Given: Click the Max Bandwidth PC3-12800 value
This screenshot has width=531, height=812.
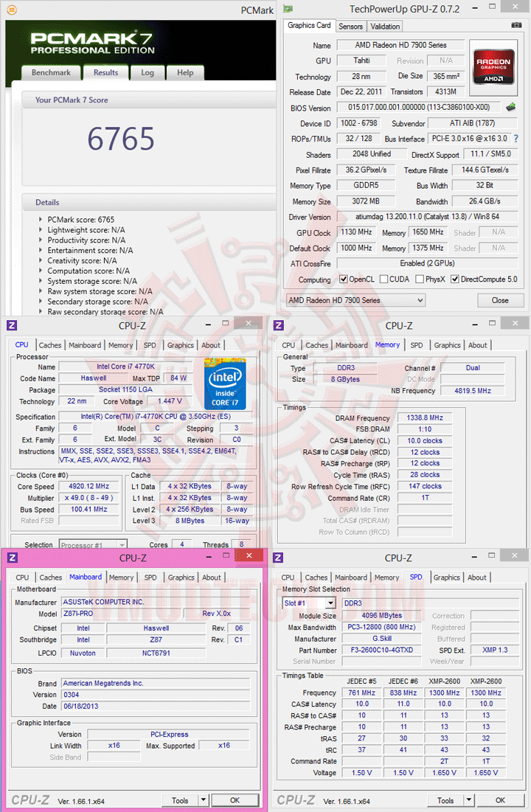Looking at the screenshot, I should click(382, 627).
